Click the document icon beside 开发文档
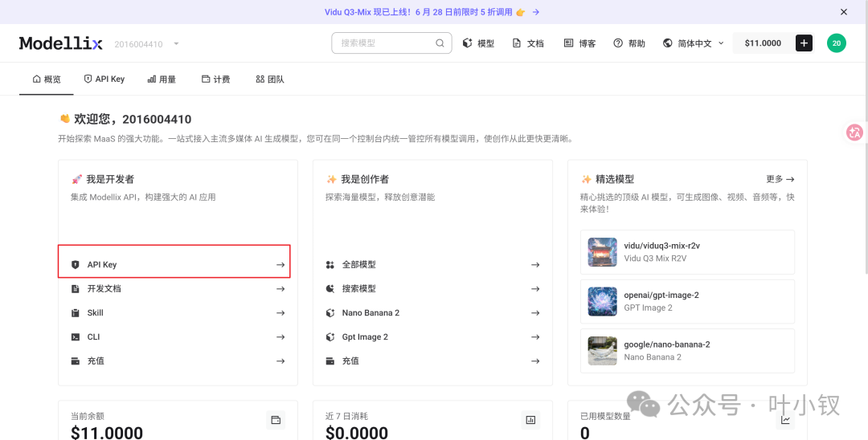The height and width of the screenshot is (440, 868). point(76,288)
